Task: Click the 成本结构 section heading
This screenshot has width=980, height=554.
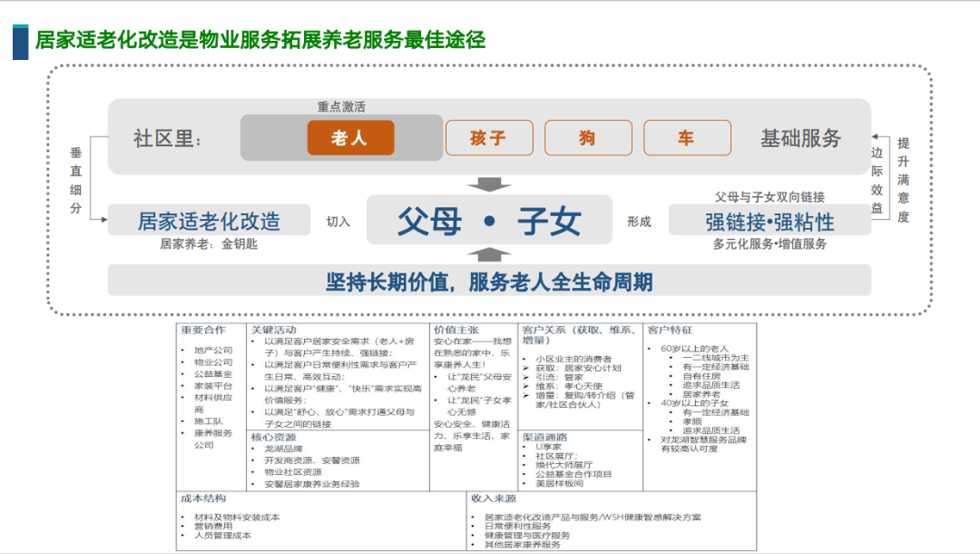Action: click(203, 499)
